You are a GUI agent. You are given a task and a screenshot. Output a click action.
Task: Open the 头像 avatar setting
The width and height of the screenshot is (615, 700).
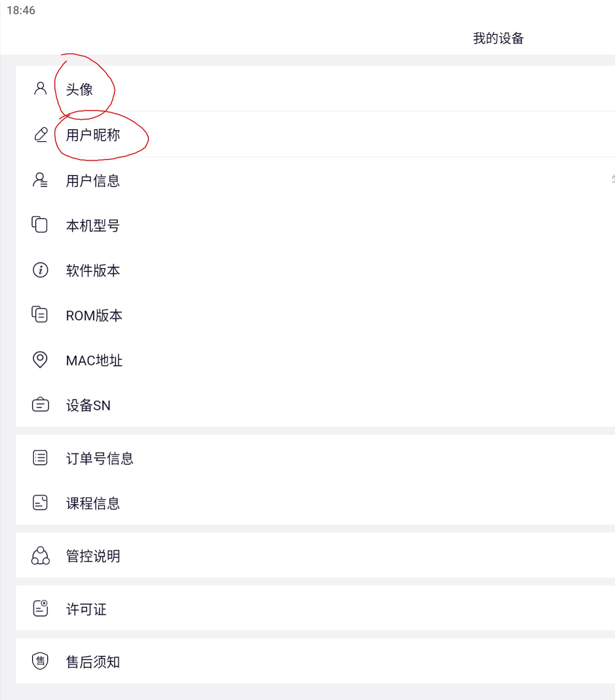pyautogui.click(x=316, y=88)
